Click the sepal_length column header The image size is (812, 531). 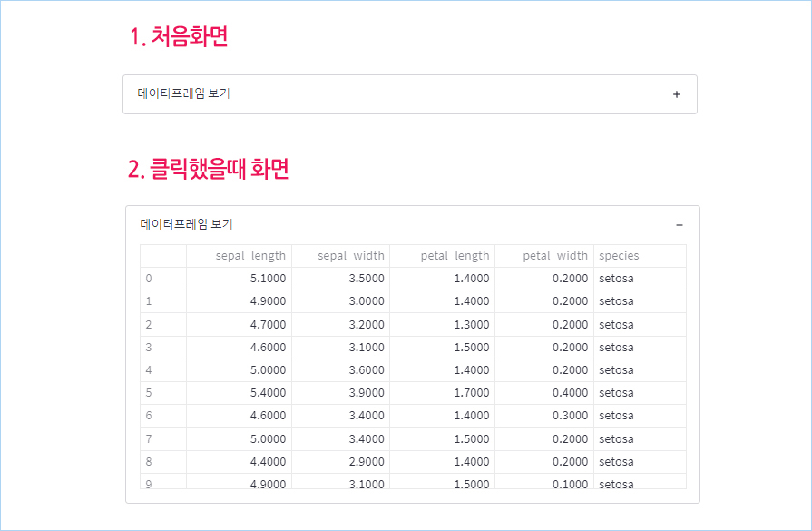(x=240, y=256)
